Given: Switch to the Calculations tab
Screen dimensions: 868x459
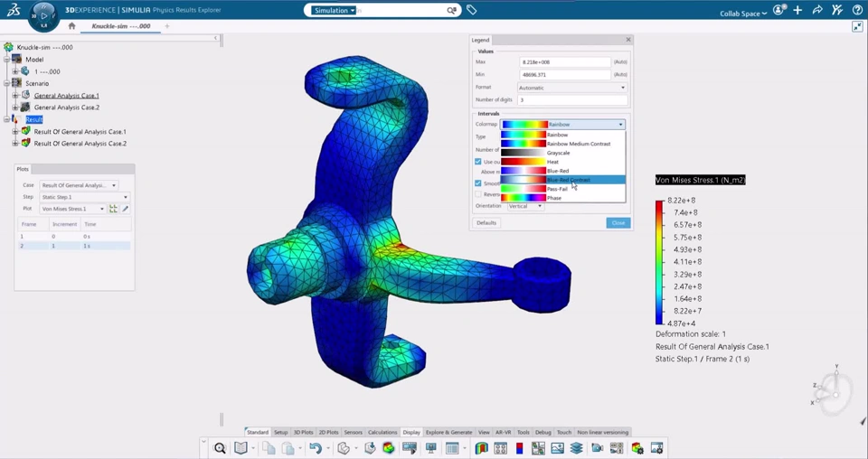Looking at the screenshot, I should [382, 432].
